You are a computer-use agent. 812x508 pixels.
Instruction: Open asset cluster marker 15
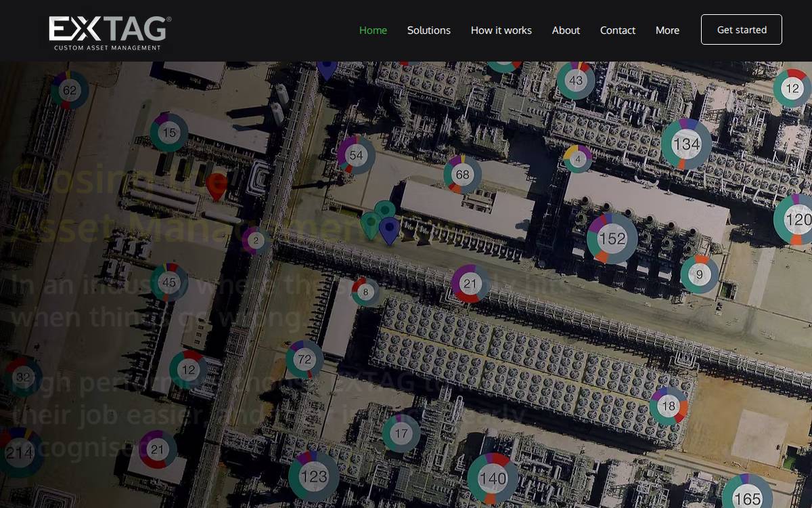click(x=169, y=132)
